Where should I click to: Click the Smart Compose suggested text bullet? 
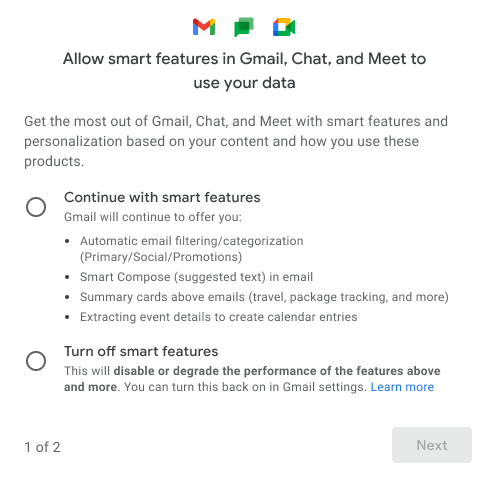click(x=196, y=277)
